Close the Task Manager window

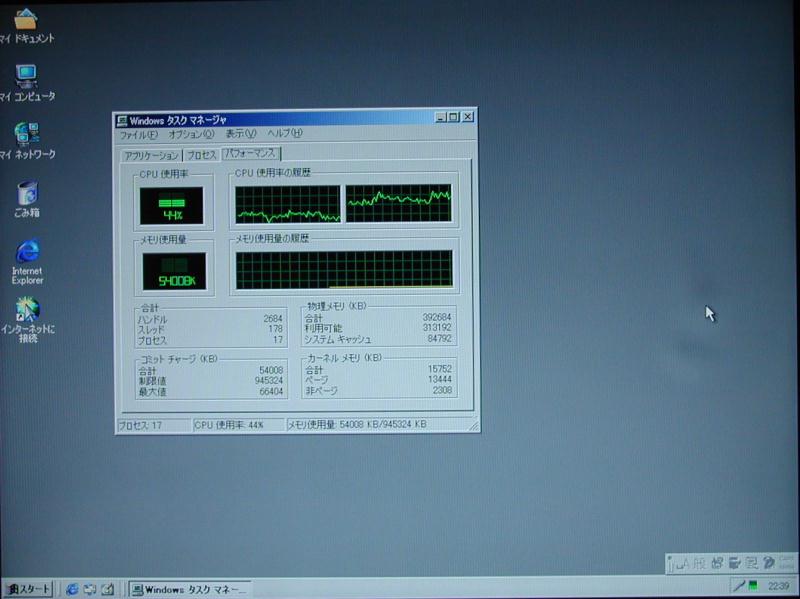point(467,117)
